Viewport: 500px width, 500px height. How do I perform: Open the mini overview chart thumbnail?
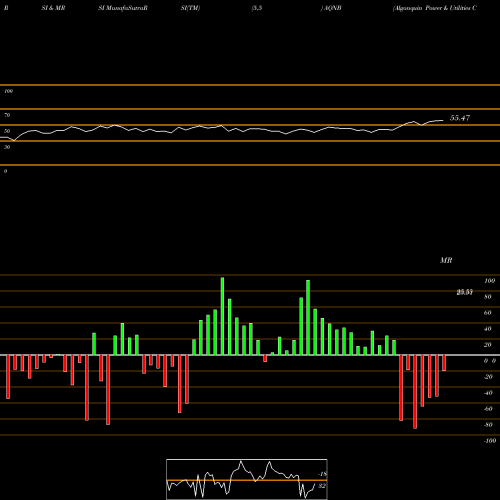[247, 479]
